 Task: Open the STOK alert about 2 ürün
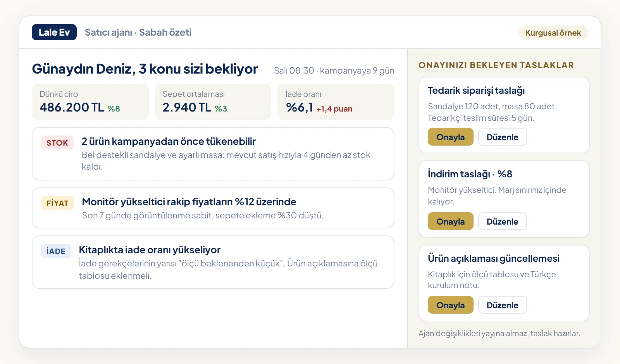coord(213,154)
